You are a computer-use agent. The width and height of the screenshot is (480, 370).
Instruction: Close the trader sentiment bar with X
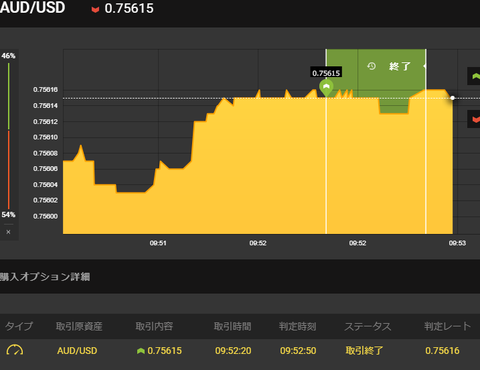(8, 232)
